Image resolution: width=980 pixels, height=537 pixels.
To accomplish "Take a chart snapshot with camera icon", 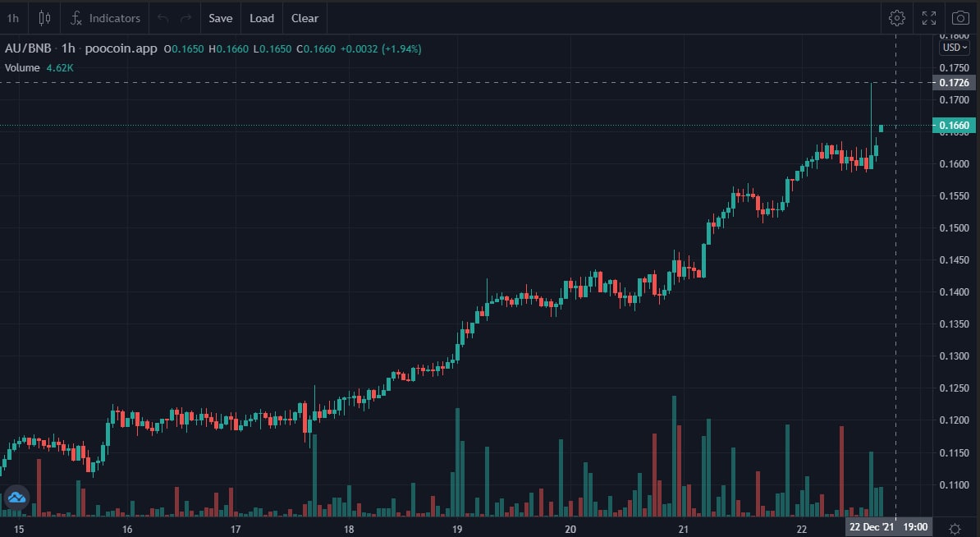I will tap(959, 17).
